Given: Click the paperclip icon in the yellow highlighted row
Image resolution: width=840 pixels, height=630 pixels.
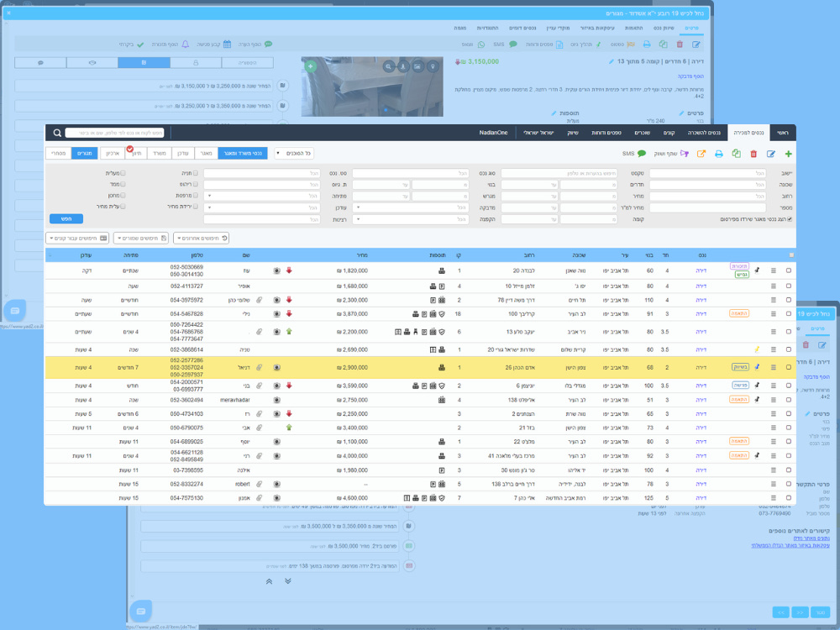Looking at the screenshot, I should (x=260, y=368).
